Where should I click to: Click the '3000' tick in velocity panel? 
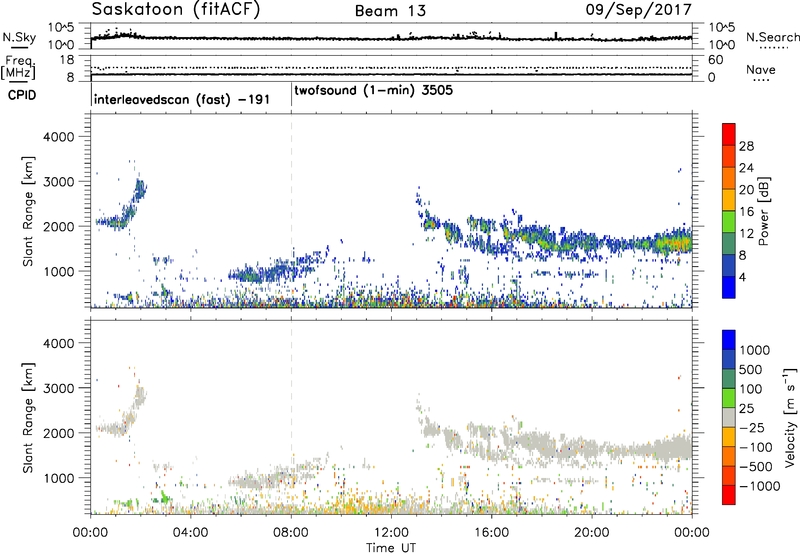(58, 388)
